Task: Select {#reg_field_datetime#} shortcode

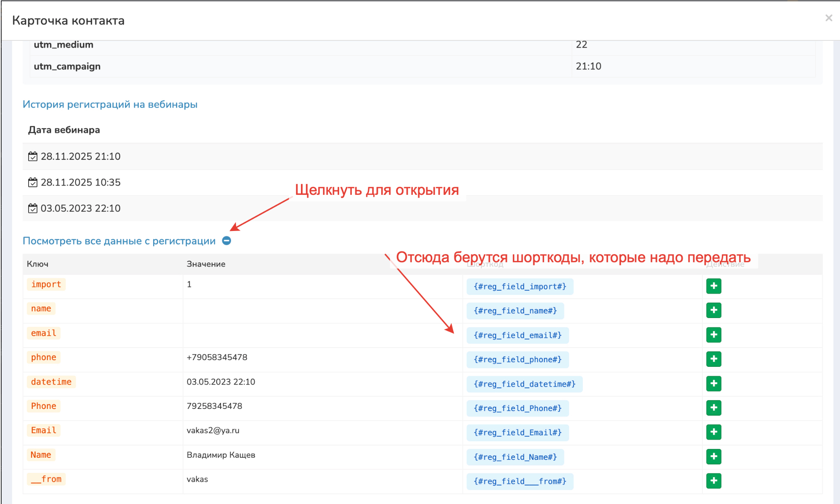Action: tap(524, 384)
